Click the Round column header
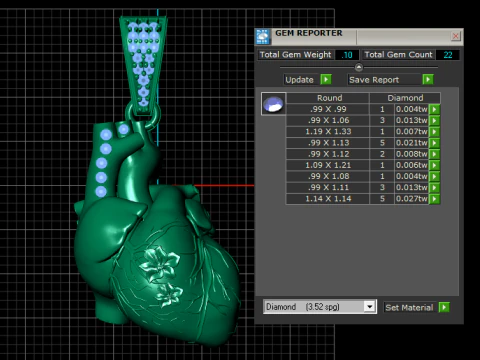 329,98
